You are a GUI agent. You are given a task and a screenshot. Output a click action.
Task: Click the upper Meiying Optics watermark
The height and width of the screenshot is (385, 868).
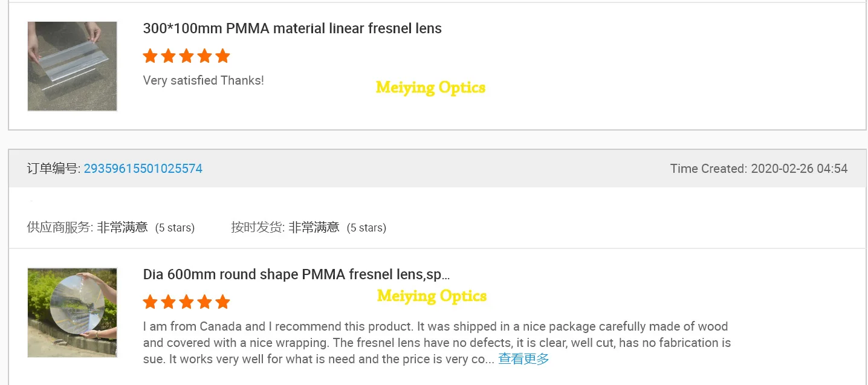point(430,88)
